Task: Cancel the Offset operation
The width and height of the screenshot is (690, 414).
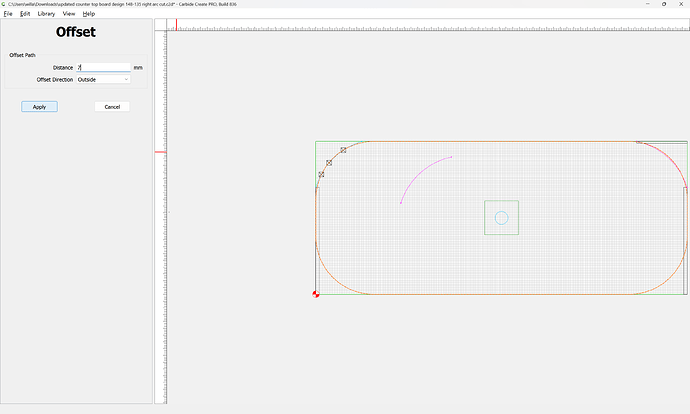Action: [x=112, y=106]
